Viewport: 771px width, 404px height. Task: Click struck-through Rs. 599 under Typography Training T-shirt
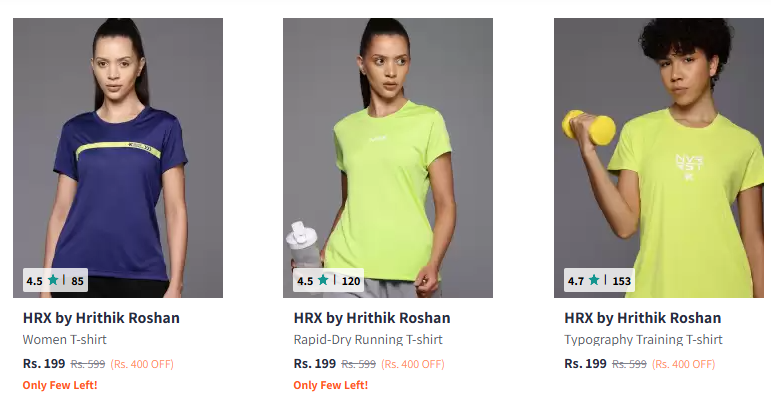point(629,364)
